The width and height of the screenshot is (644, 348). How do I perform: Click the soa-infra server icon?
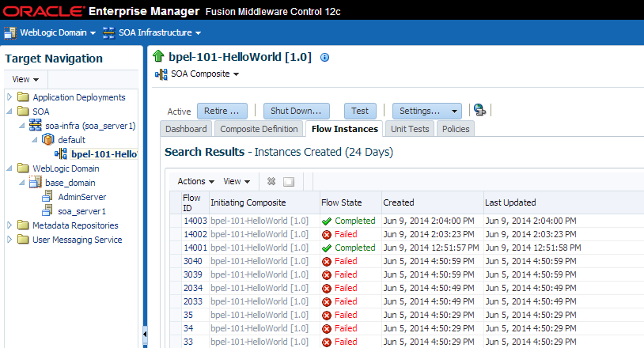[x=36, y=125]
